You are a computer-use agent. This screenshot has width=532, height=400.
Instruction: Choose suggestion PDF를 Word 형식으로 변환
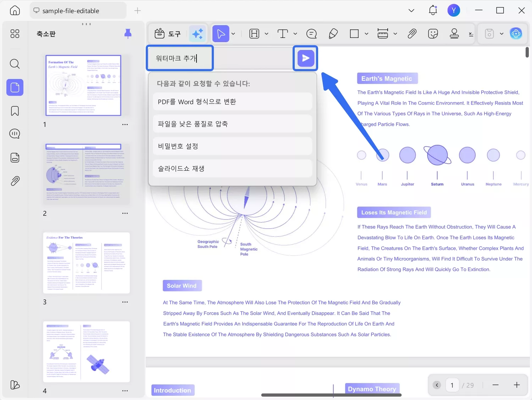pos(233,102)
